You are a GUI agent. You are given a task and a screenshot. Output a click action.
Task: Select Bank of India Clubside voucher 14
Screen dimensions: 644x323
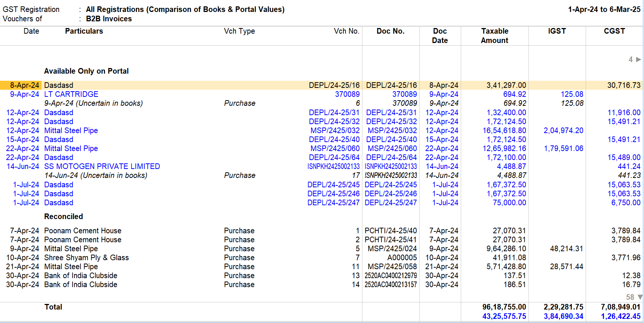[322, 284]
